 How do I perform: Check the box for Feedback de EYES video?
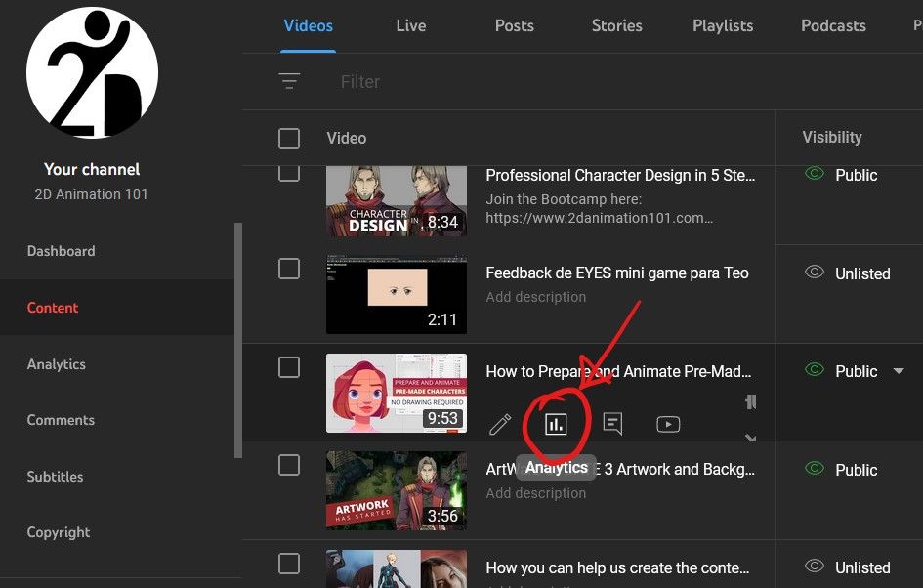tap(289, 269)
